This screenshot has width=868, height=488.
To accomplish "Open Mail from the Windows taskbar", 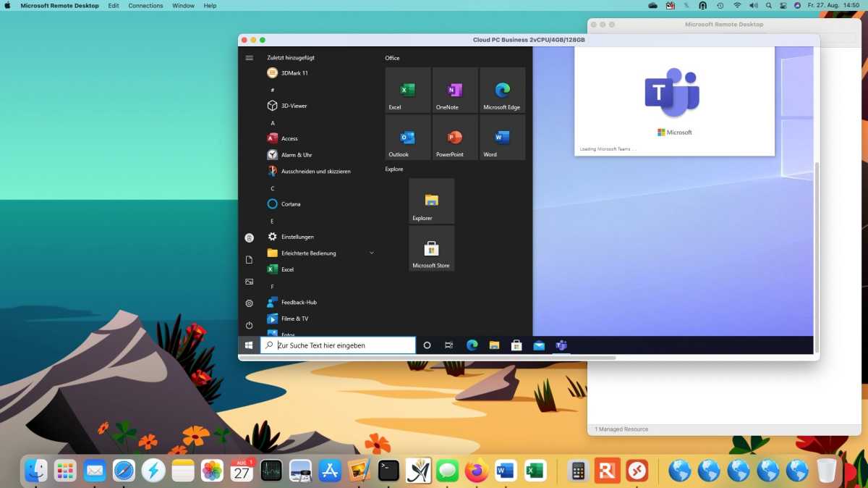I will pyautogui.click(x=539, y=345).
